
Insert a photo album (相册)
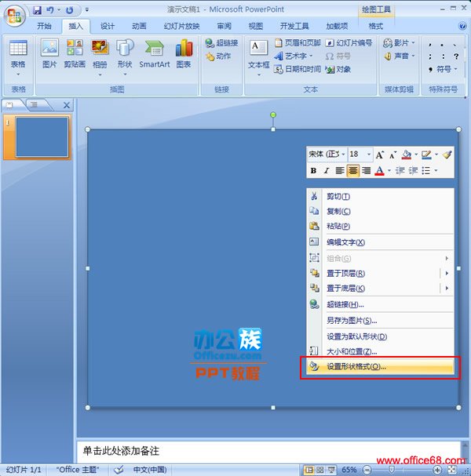tap(100, 57)
